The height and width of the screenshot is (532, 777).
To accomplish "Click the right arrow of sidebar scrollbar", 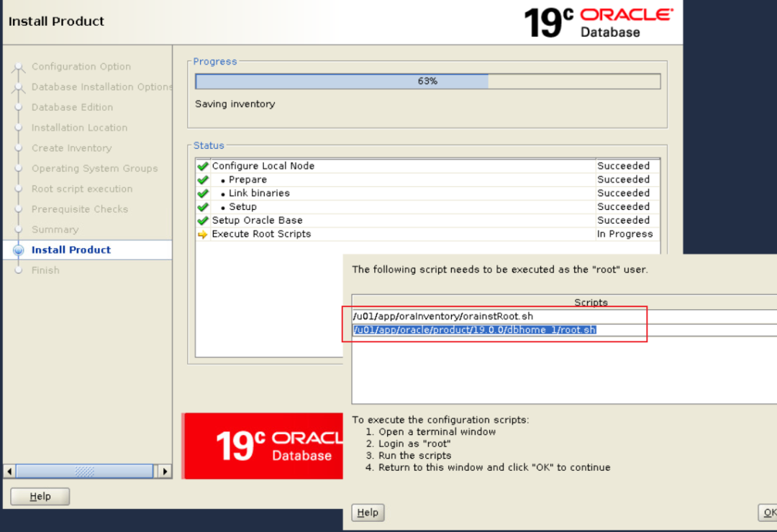I will tap(165, 471).
